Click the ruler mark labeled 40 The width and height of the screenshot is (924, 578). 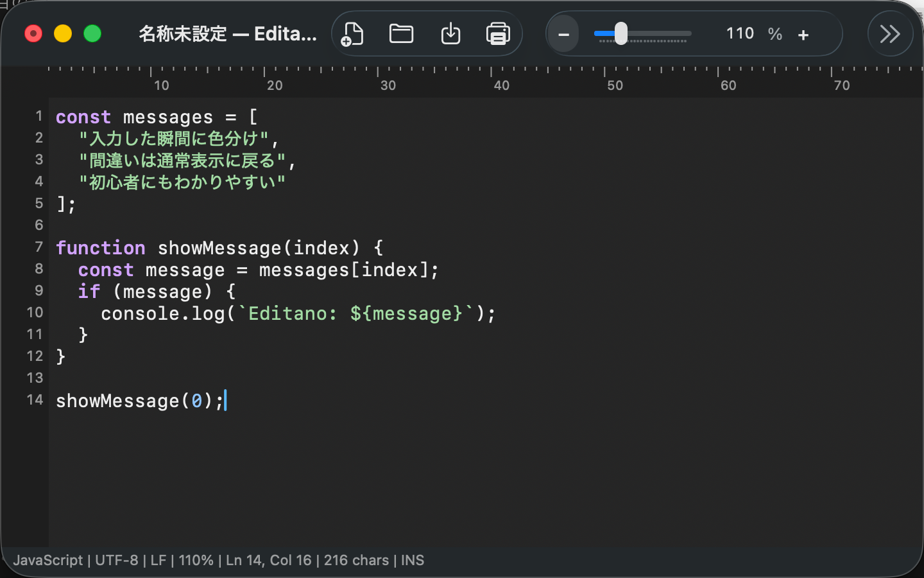(502, 85)
